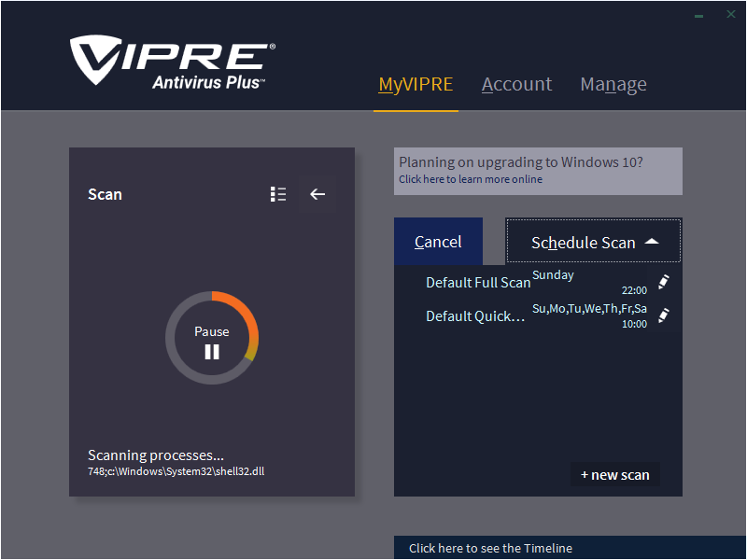The height and width of the screenshot is (560, 747).
Task: Click the Scanning processes... status text
Action: (x=156, y=455)
